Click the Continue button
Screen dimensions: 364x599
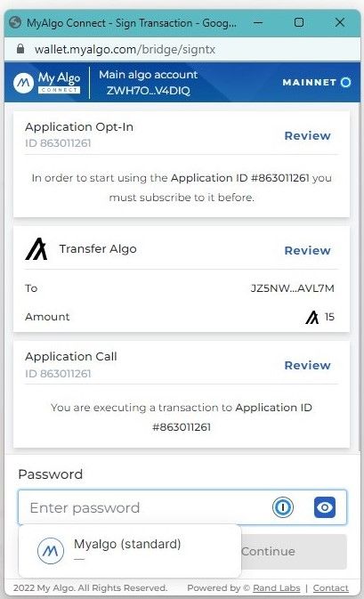294,551
